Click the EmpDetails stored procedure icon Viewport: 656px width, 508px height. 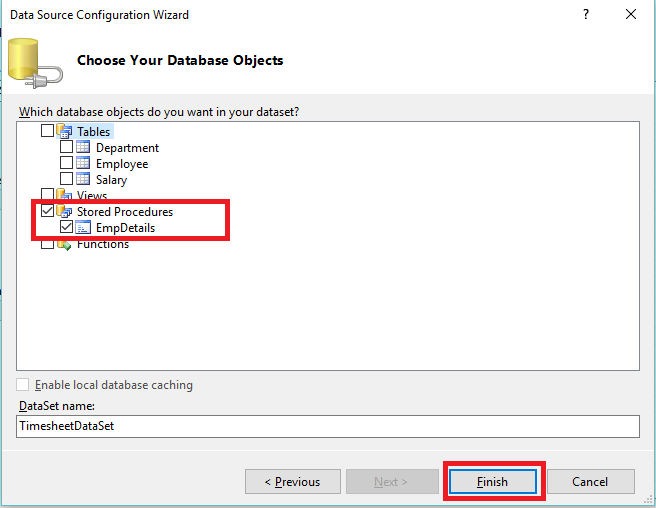(x=84, y=228)
